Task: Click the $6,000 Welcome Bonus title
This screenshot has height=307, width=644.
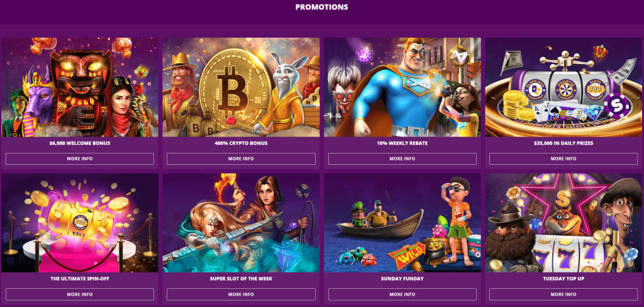Action: coord(80,143)
